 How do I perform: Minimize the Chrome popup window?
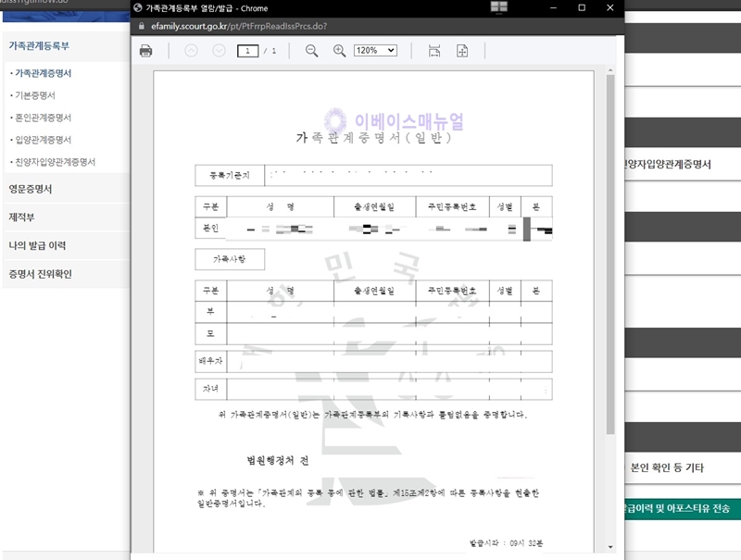(x=553, y=8)
